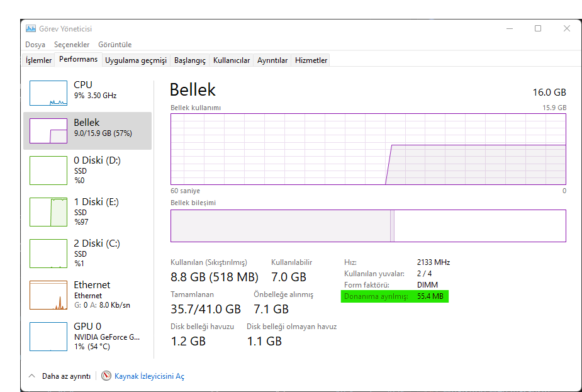The height and width of the screenshot is (392, 582).
Task: Click the Kaynak İzleyicisi gauge icon
Action: [106, 376]
